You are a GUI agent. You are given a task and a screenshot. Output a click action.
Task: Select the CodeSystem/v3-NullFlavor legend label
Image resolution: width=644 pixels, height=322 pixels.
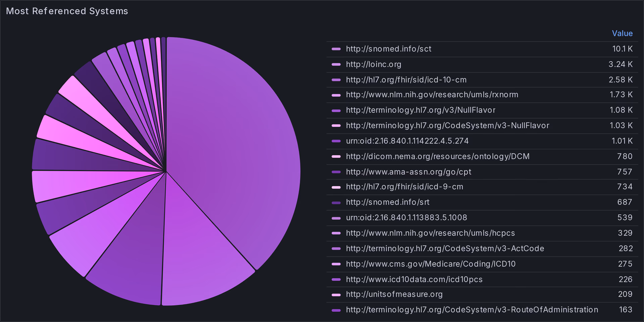point(447,125)
